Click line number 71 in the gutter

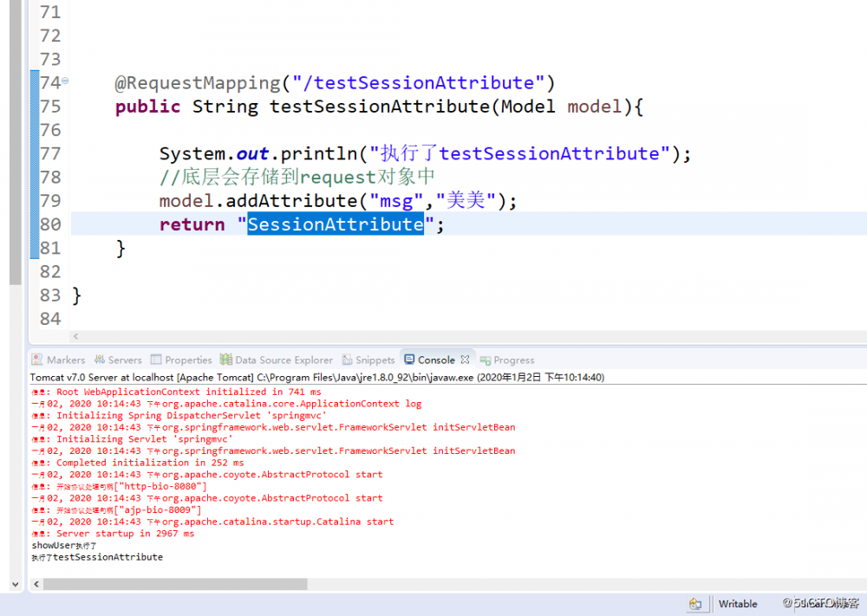click(50, 12)
